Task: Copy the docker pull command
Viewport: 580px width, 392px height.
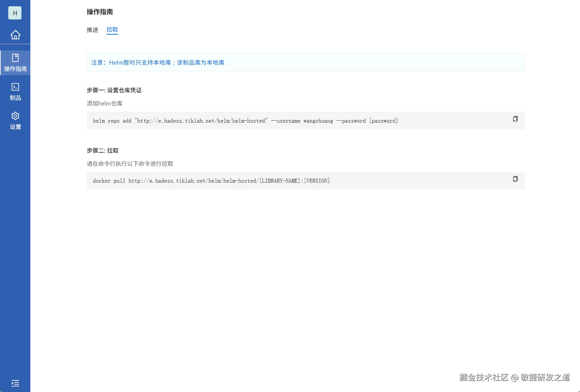Action: pyautogui.click(x=515, y=179)
